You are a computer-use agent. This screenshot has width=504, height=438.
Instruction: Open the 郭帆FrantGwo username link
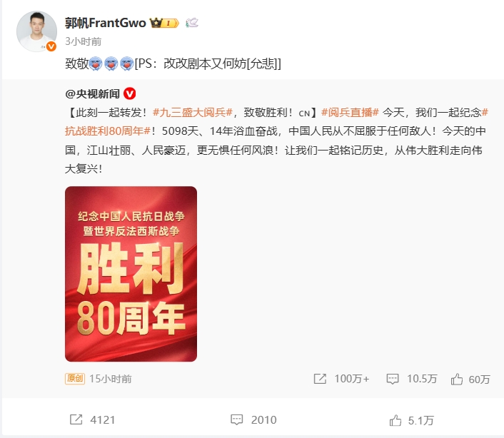(x=106, y=23)
